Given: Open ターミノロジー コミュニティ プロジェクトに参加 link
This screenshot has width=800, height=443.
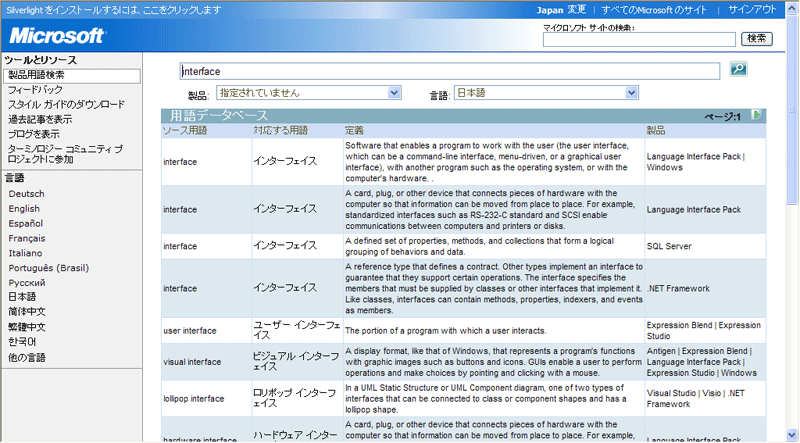Looking at the screenshot, I should pyautogui.click(x=65, y=154).
